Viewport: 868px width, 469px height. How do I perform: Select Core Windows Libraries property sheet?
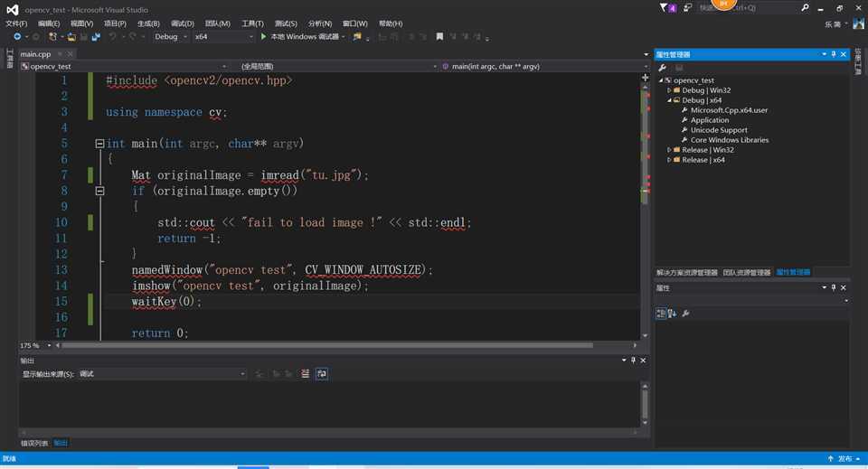click(x=729, y=140)
